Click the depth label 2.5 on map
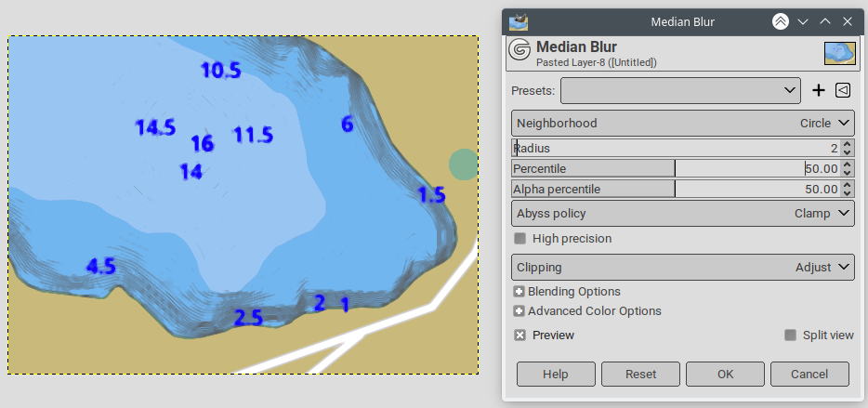The width and height of the screenshot is (868, 408). tap(248, 317)
